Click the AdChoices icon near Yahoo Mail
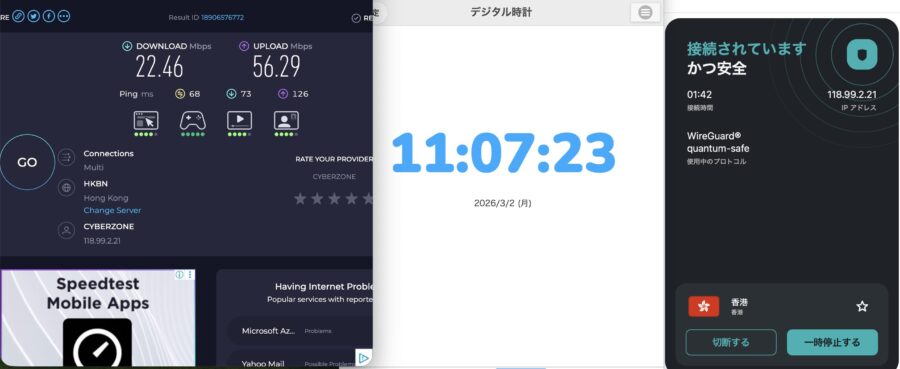 [x=363, y=359]
